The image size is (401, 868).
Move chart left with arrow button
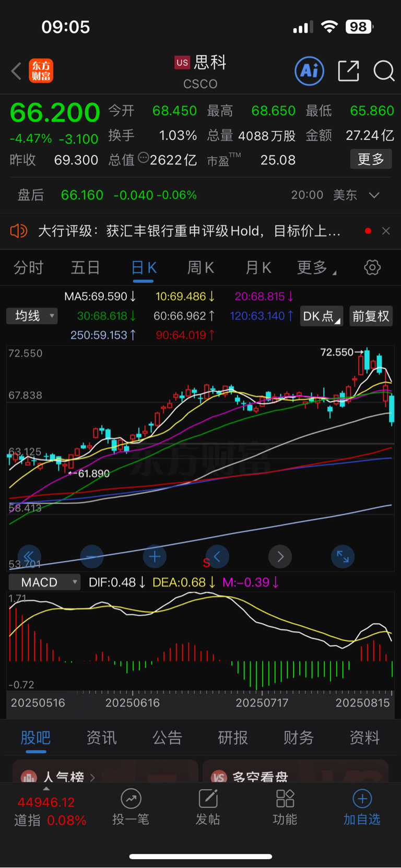pos(217,557)
